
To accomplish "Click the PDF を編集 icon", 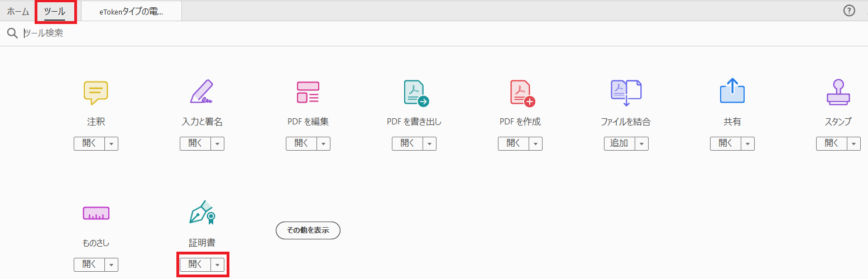I will click(x=308, y=93).
